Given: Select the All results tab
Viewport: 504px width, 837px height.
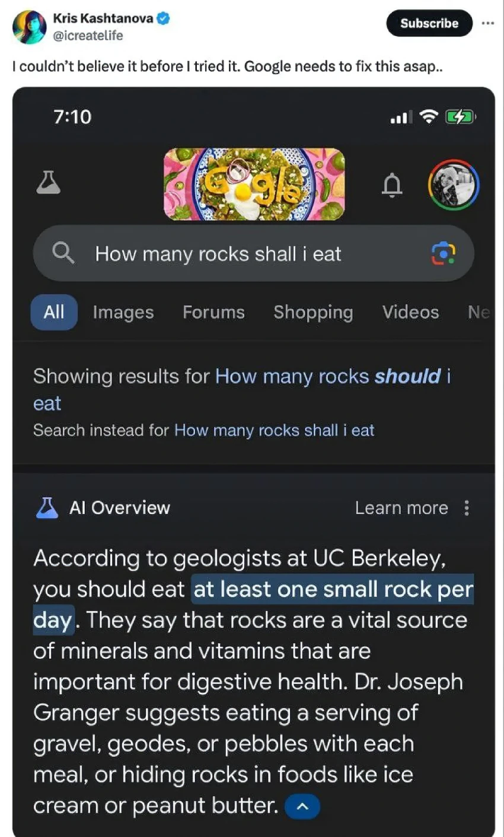Looking at the screenshot, I should point(54,312).
